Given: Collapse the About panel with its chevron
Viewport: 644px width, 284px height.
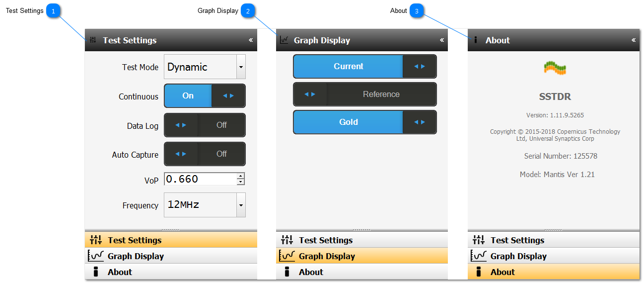Looking at the screenshot, I should pyautogui.click(x=634, y=40).
